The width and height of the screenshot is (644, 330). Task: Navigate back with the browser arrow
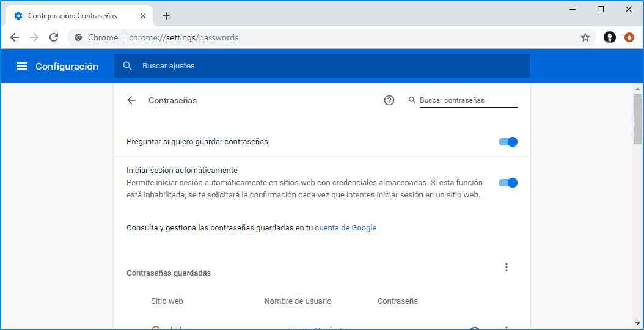tap(15, 37)
